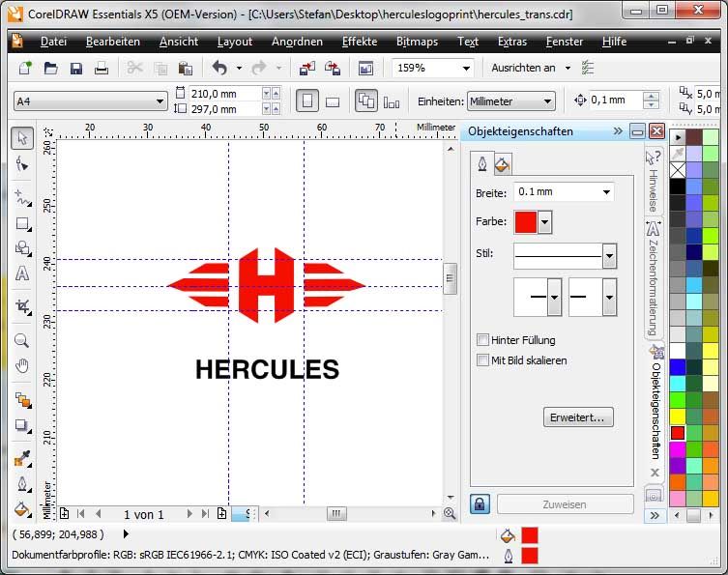
Task: Toggle the lock button beside Zuweisen
Action: click(x=480, y=503)
